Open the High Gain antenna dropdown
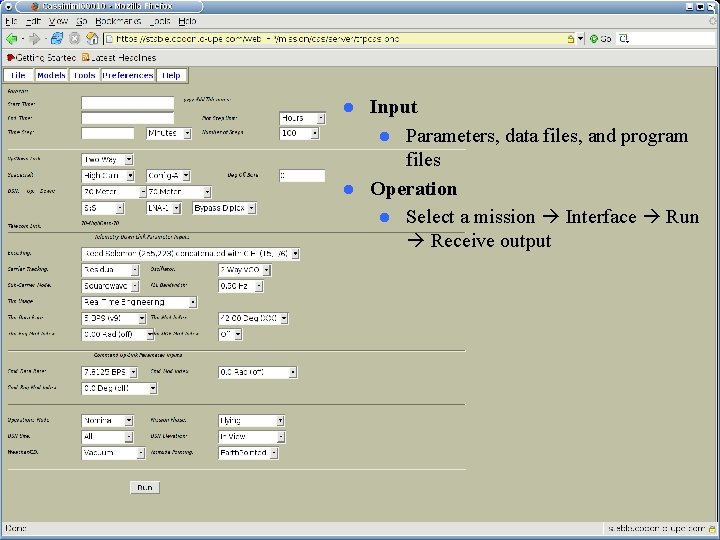The height and width of the screenshot is (540, 720). (108, 175)
